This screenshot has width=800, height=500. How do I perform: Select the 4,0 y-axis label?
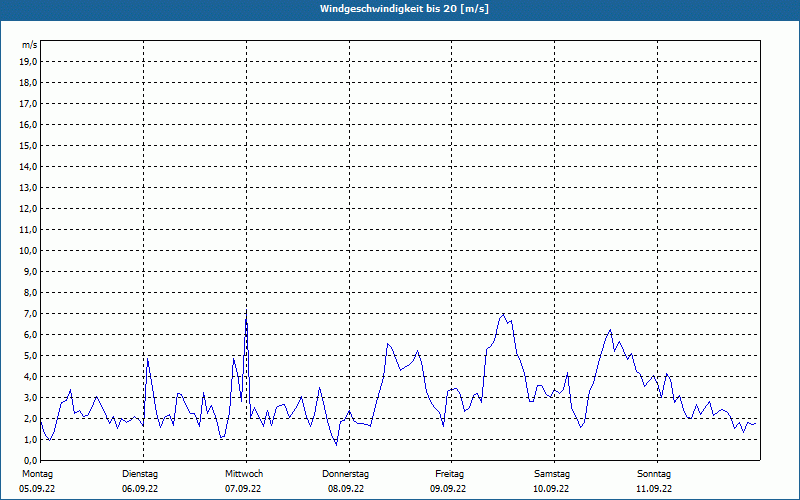[30, 377]
